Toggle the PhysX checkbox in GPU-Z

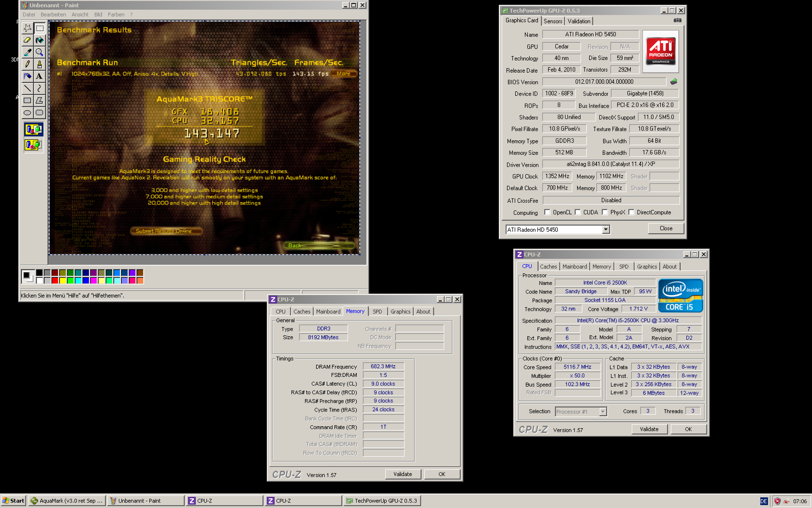604,212
